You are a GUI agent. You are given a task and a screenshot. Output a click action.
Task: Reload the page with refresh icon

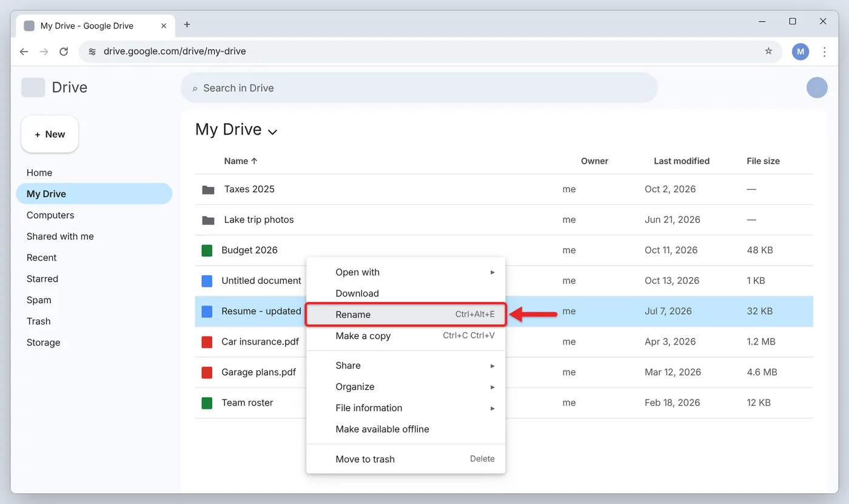point(64,52)
